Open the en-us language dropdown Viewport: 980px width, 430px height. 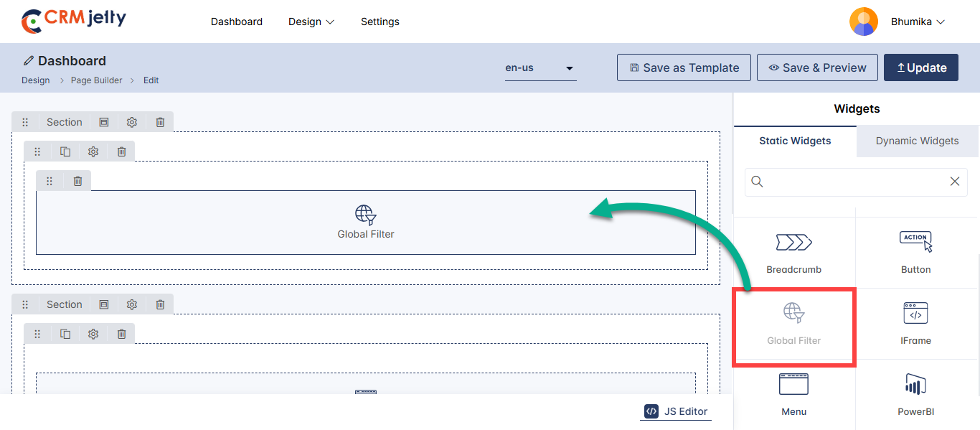pyautogui.click(x=540, y=68)
